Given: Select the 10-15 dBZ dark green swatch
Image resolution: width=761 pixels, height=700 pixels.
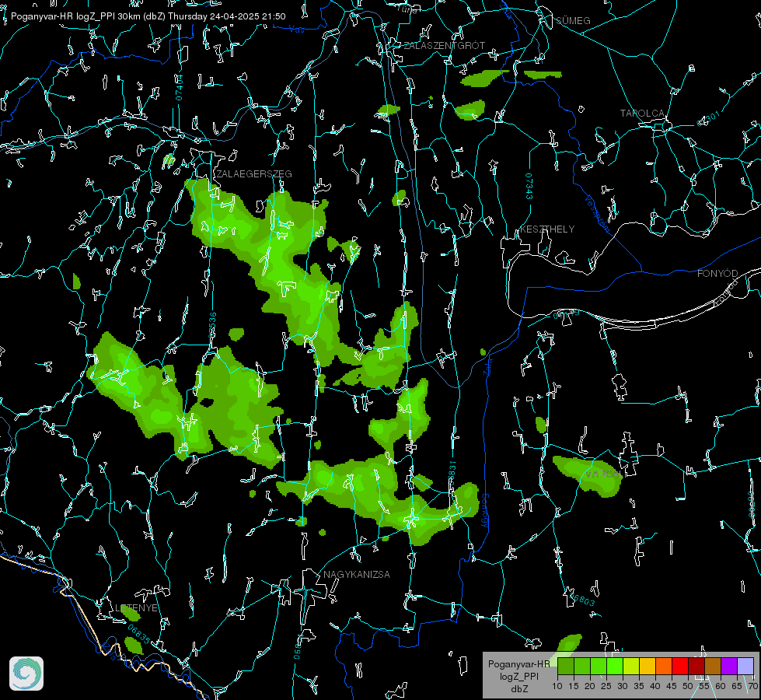Looking at the screenshot, I should [566, 667].
